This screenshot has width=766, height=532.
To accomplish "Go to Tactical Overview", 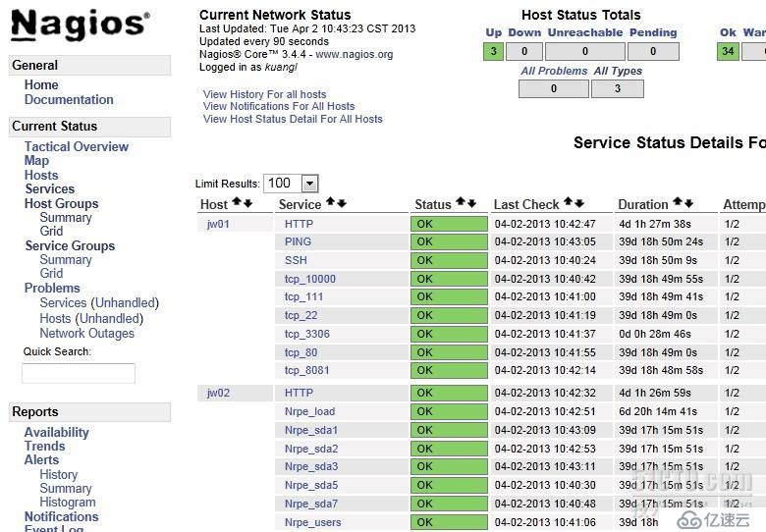I will tap(77, 146).
